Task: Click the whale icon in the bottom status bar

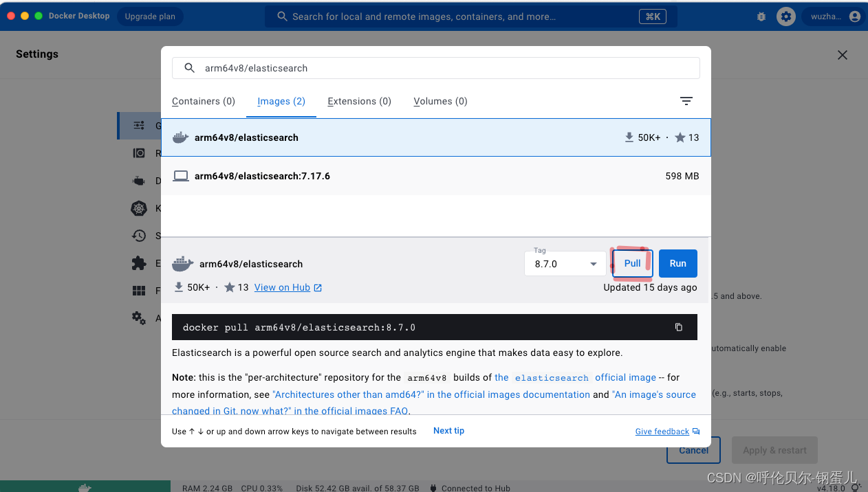Action: coord(85,487)
